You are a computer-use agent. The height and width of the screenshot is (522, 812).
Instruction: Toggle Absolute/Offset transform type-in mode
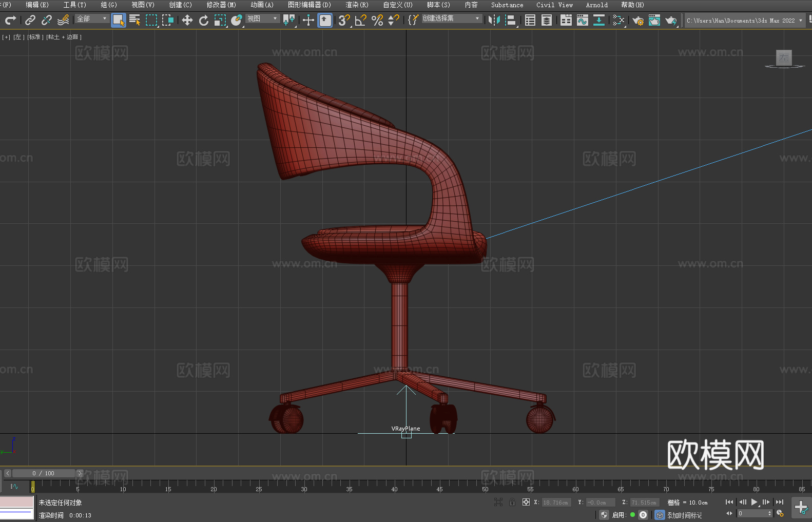(x=526, y=502)
